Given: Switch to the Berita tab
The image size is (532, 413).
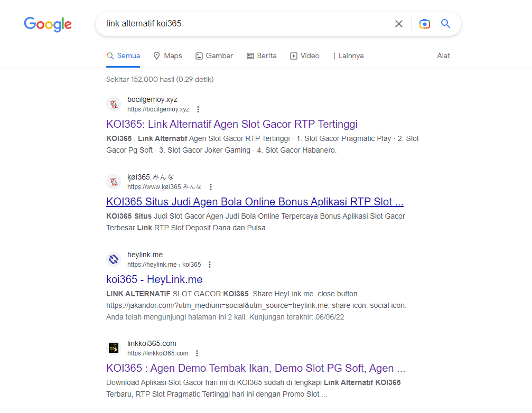Looking at the screenshot, I should coord(262,56).
